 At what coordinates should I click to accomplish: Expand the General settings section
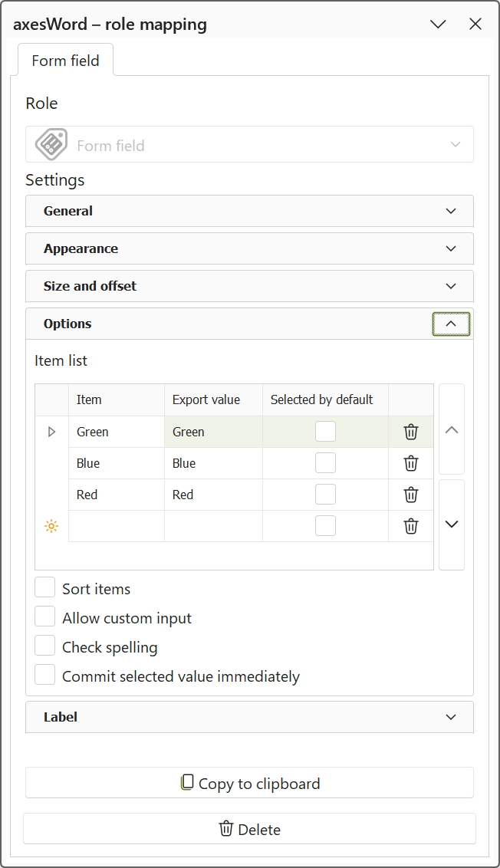click(x=250, y=211)
